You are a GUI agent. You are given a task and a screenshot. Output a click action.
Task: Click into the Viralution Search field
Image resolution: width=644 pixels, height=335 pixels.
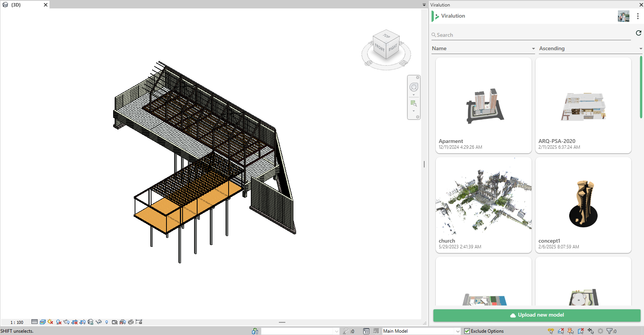click(x=531, y=35)
